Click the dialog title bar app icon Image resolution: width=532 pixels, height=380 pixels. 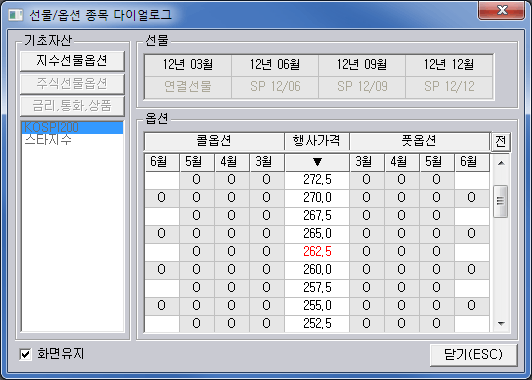pyautogui.click(x=15, y=15)
